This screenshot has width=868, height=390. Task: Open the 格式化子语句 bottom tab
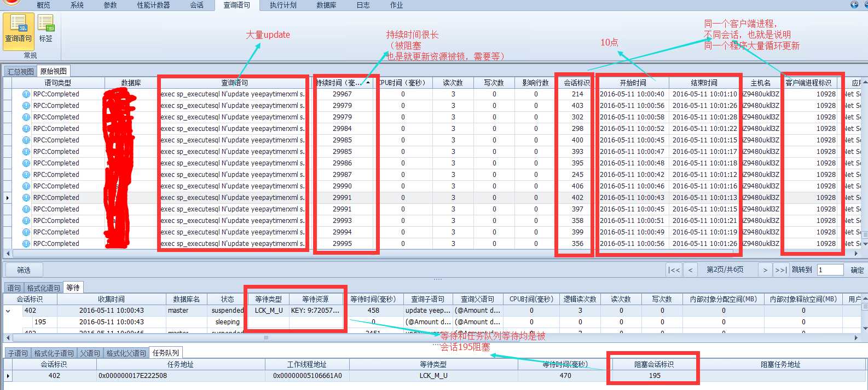54,353
